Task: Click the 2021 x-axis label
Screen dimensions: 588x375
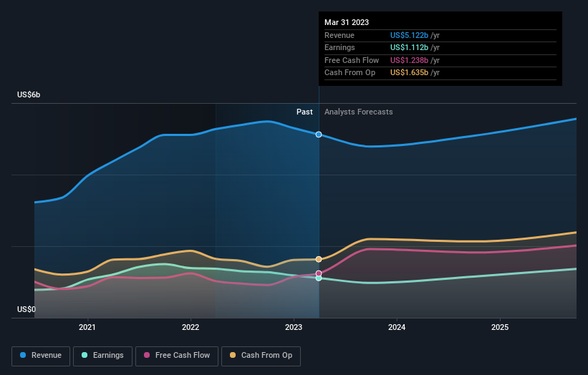Action: [x=87, y=328]
